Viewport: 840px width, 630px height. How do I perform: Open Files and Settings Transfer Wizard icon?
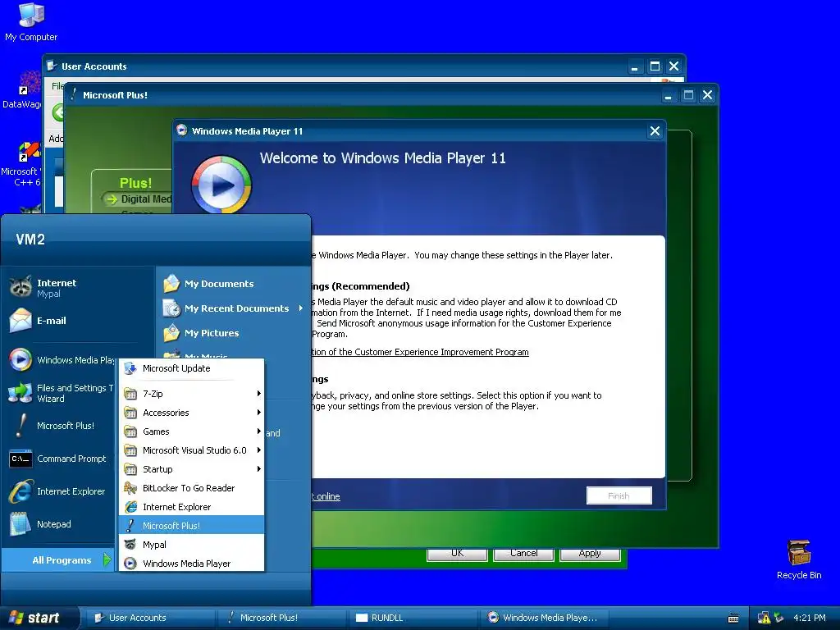point(21,393)
